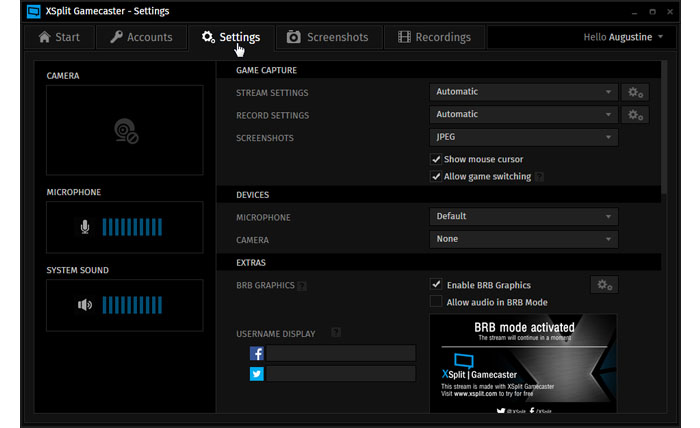Image resolution: width=700 pixels, height=428 pixels.
Task: Click help icon beside BRB Graphics label
Action: [x=302, y=286]
